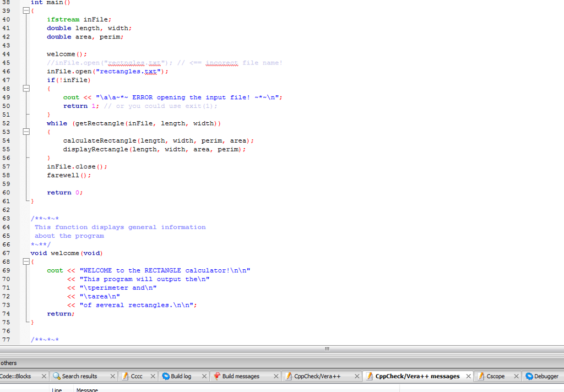Image resolution: width=564 pixels, height=392 pixels.
Task: Click the "rectangles.txt" string literal
Action: pos(128,71)
